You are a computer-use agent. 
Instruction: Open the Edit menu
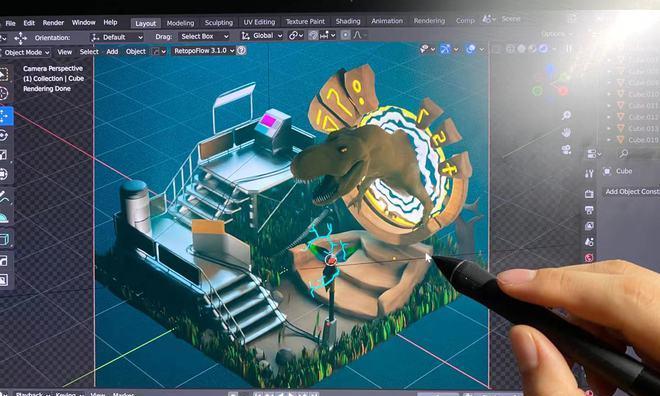pos(29,23)
